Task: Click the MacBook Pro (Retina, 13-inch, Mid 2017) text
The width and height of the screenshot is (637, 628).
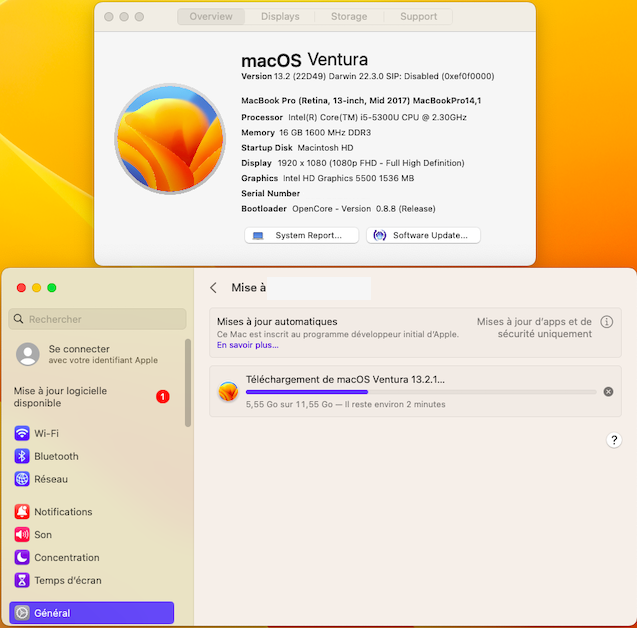Action: 361,100
